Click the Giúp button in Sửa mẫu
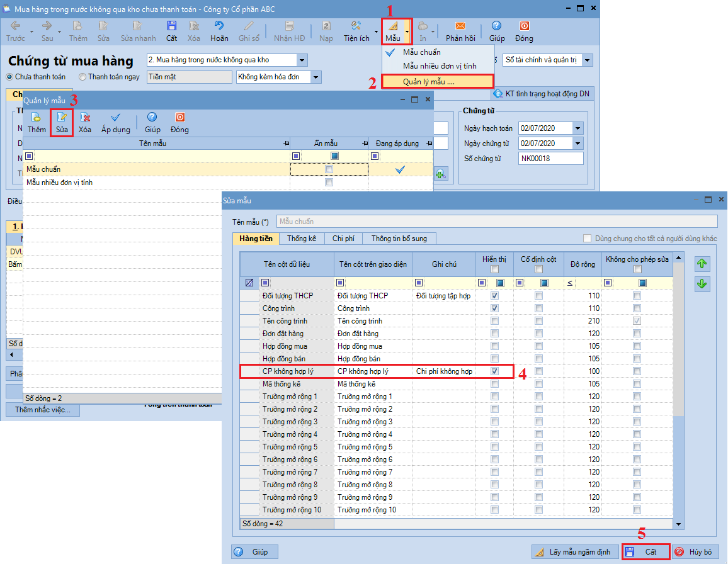728x564 pixels. pyautogui.click(x=254, y=552)
